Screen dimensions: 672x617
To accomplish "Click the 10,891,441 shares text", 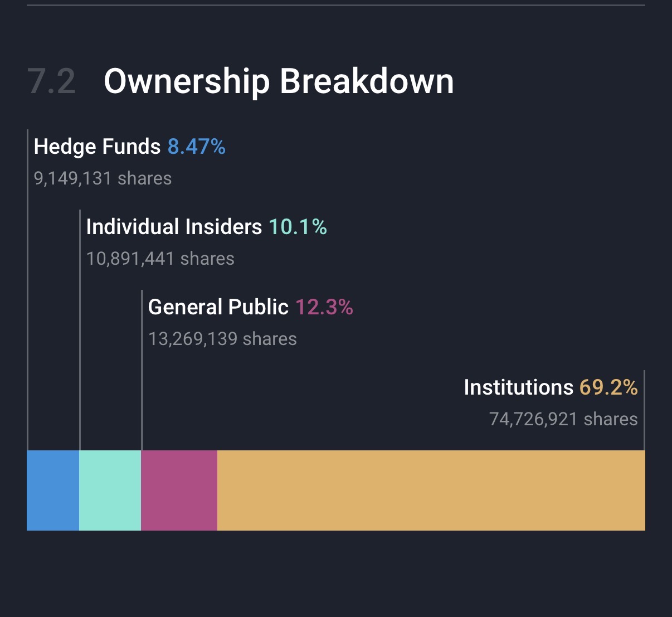I will point(160,259).
